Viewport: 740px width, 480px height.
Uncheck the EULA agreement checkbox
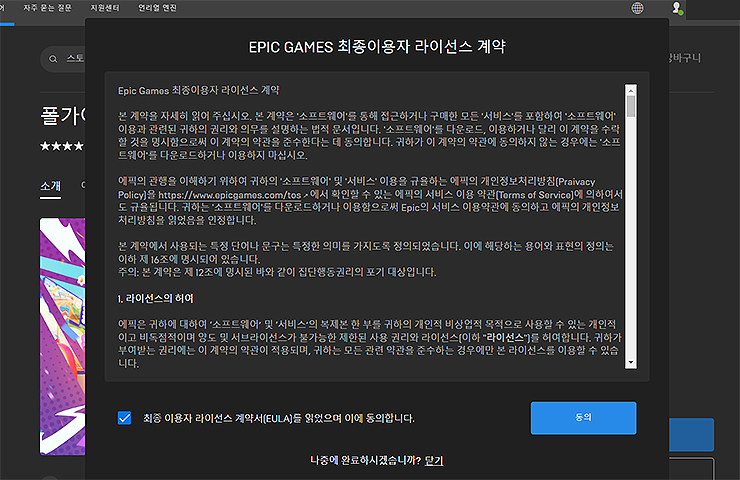[125, 418]
